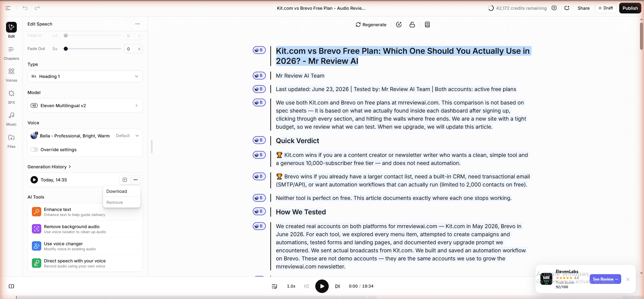Click voice badge beside Kit.com wins paragraph
This screenshot has width=644, height=299.
pyautogui.click(x=259, y=155)
